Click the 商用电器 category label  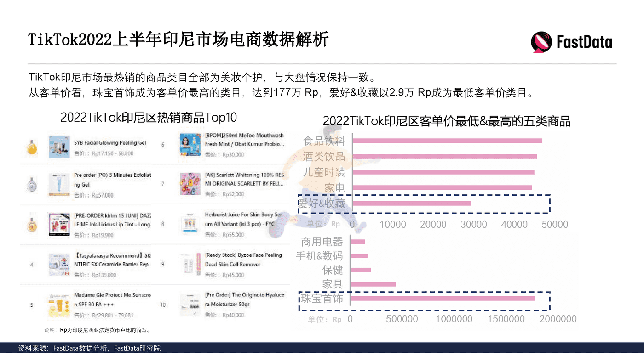[322, 242]
